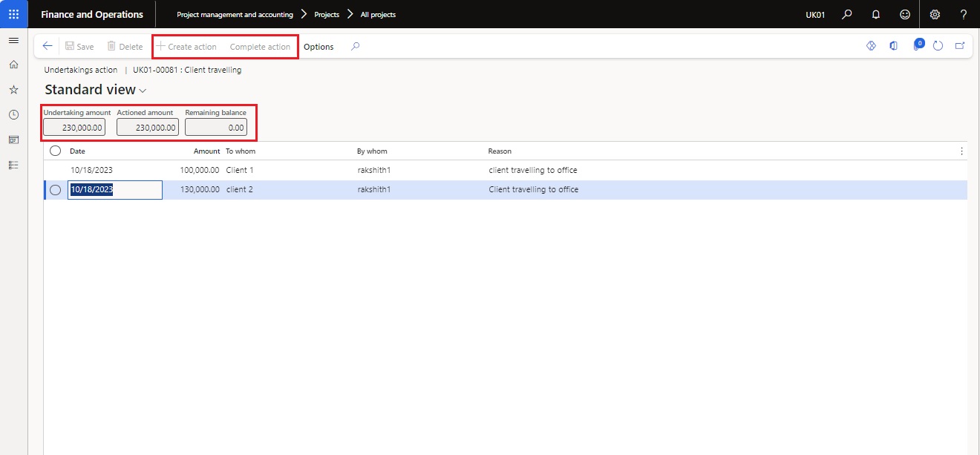The height and width of the screenshot is (455, 980).
Task: Click the feedback smiley icon
Action: [x=904, y=14]
